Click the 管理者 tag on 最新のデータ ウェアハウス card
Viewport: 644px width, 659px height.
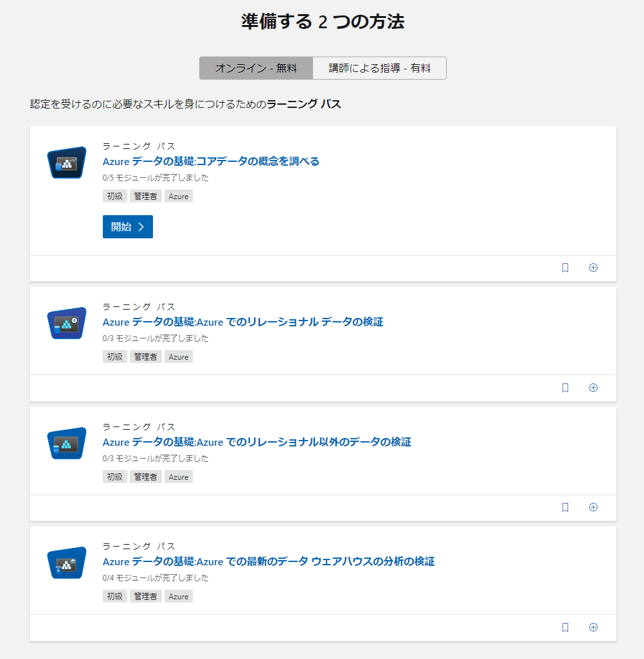click(145, 597)
